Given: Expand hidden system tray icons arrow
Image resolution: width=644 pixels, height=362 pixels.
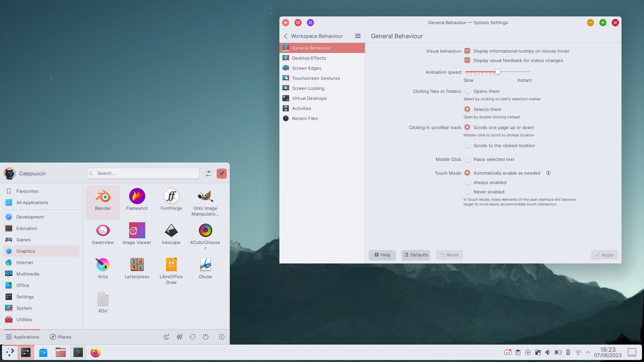Looking at the screenshot, I should coord(588,352).
